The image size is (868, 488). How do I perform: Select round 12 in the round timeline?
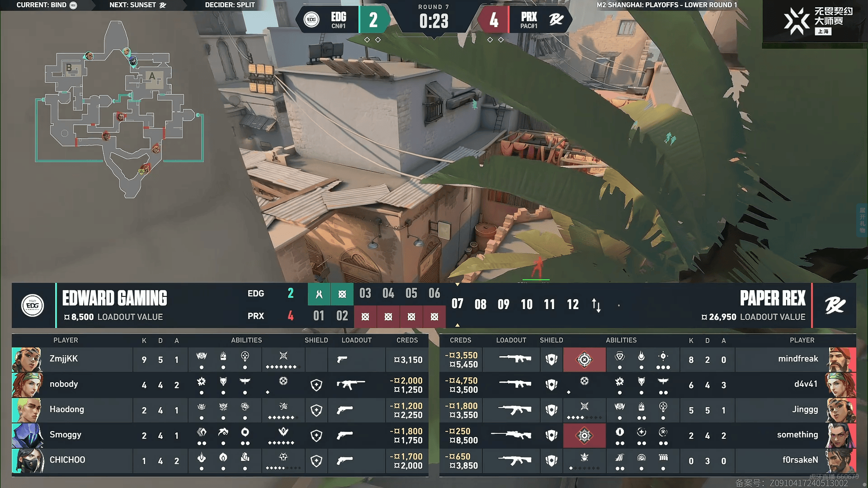click(573, 304)
